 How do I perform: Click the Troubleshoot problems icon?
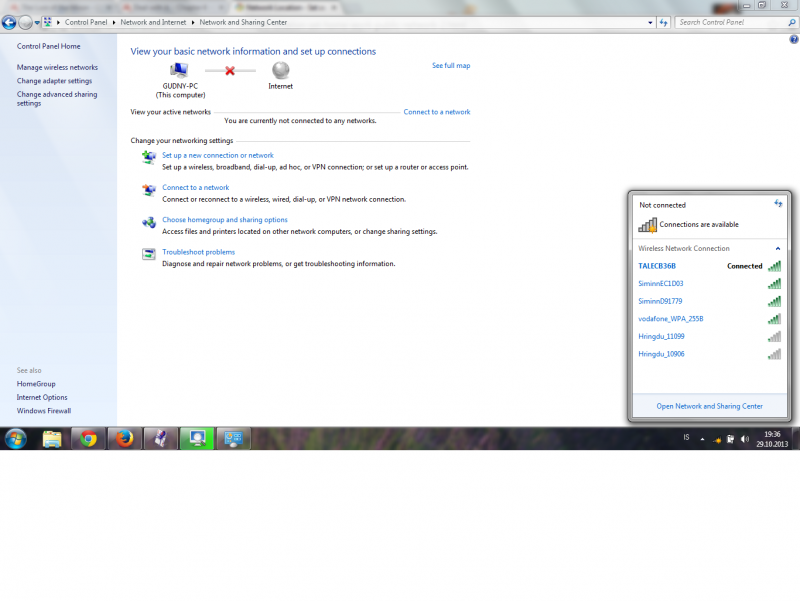tap(148, 254)
